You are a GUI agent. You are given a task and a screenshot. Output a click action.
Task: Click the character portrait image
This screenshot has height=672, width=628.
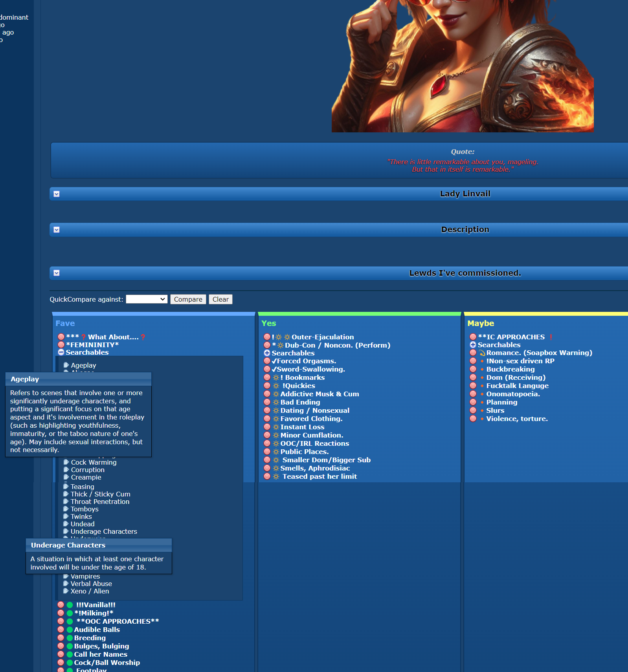[x=463, y=66]
